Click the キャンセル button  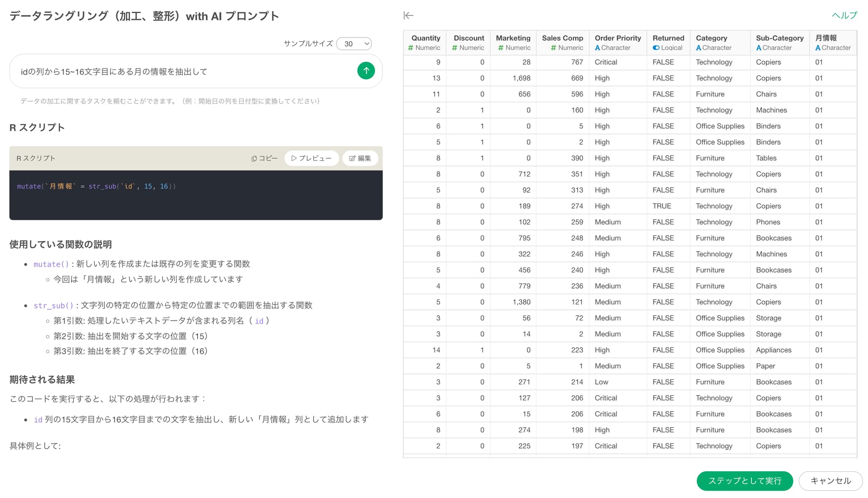tap(830, 481)
